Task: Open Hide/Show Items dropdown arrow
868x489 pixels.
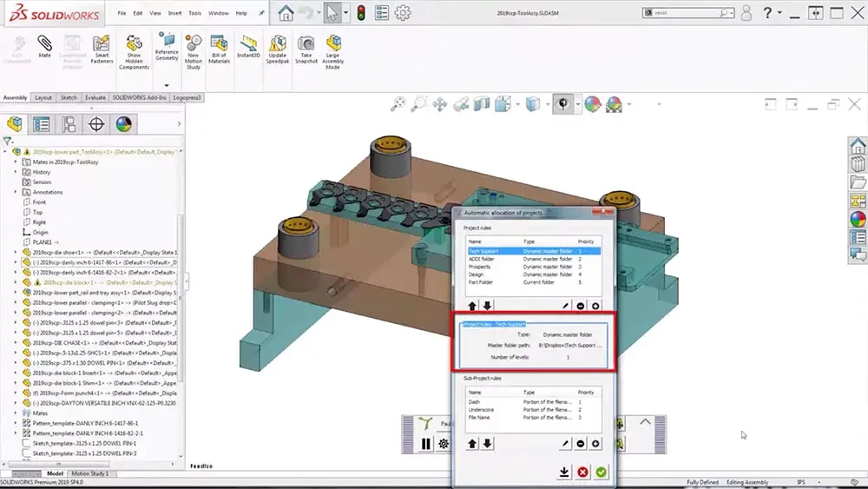Action: tap(577, 104)
